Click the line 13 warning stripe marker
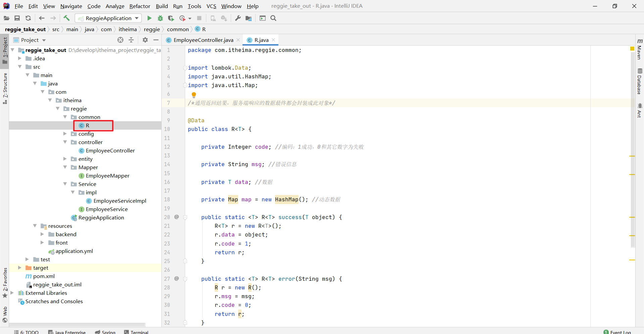The width and height of the screenshot is (644, 334). pos(632,156)
